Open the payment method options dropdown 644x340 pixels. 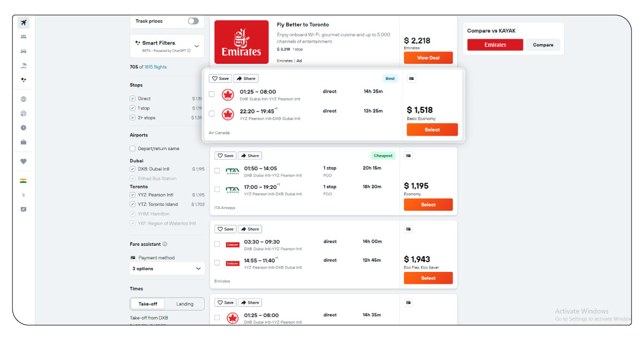167,268
